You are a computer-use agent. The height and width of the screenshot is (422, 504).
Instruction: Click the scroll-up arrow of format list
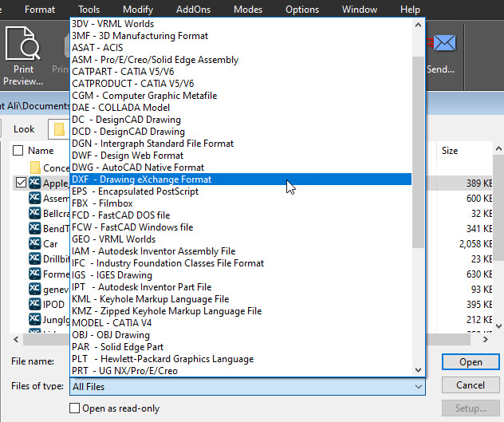[418, 25]
